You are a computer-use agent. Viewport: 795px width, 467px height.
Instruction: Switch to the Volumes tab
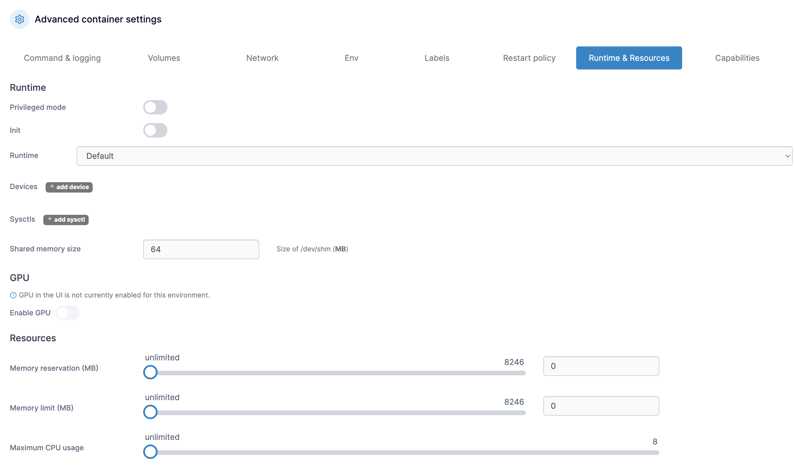[x=164, y=58]
